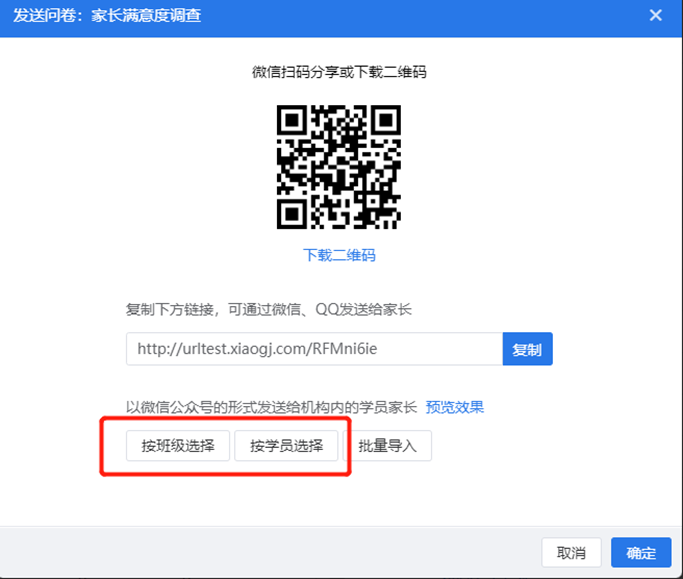Close the 发送问卷 dialog with the X icon
This screenshot has height=579, width=683.
point(655,16)
